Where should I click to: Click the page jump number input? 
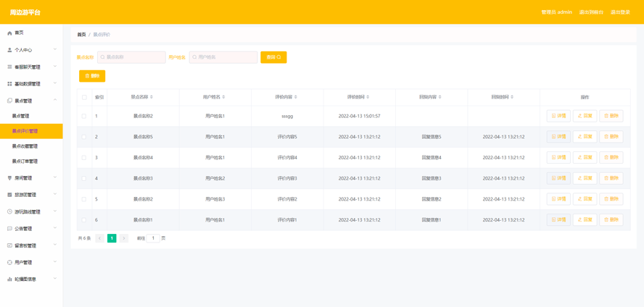pyautogui.click(x=153, y=238)
